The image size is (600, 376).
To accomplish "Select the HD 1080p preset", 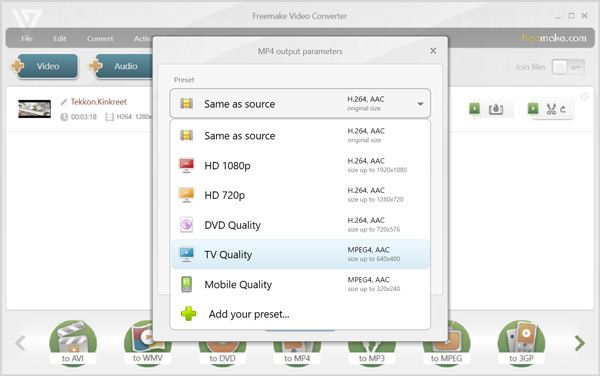I will coord(300,166).
